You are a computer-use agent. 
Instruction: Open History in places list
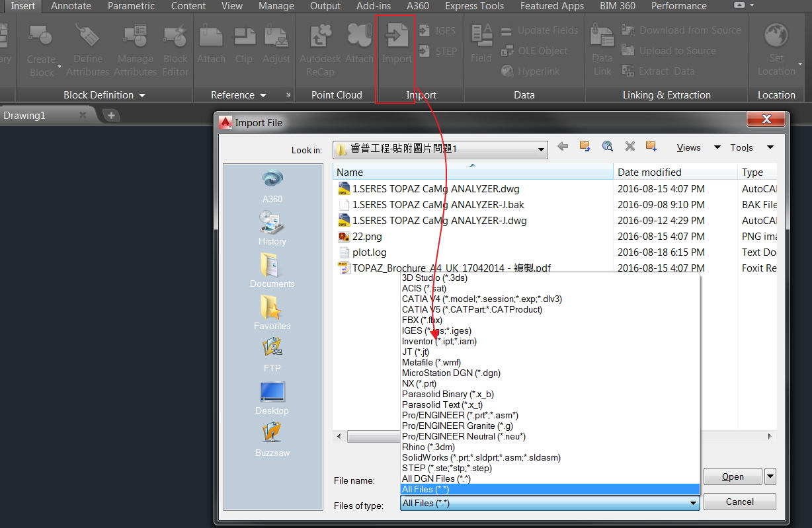tap(272, 228)
